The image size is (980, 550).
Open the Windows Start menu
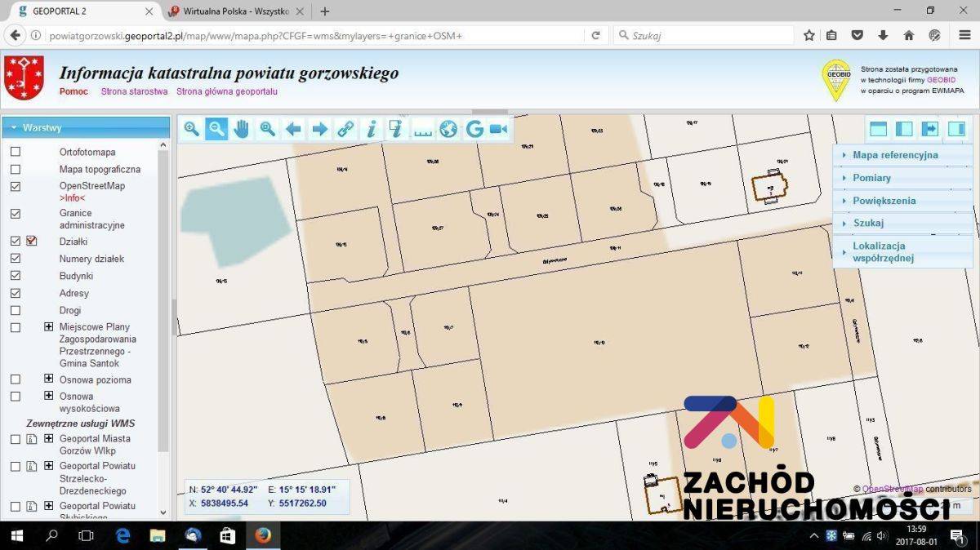point(18,535)
